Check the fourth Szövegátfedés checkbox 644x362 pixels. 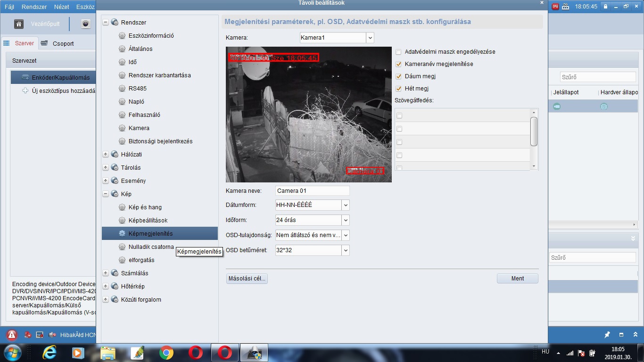pos(399,155)
